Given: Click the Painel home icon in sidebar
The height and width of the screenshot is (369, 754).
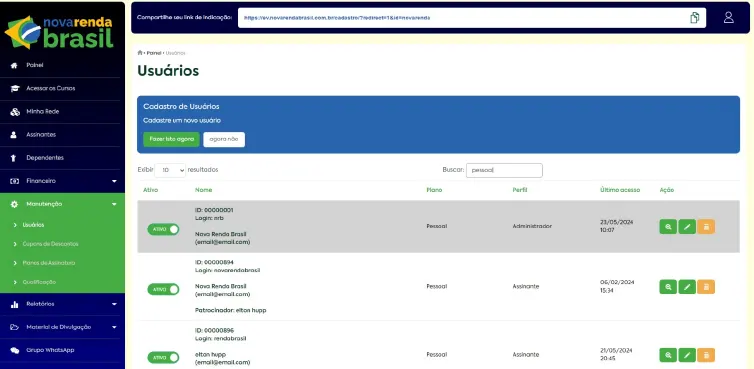Looking at the screenshot, I should click(14, 65).
